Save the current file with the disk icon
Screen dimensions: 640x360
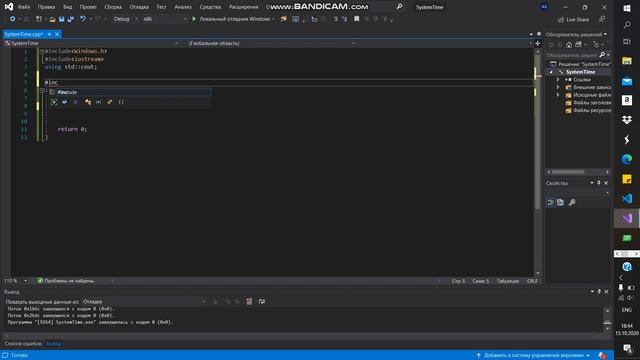61,19
